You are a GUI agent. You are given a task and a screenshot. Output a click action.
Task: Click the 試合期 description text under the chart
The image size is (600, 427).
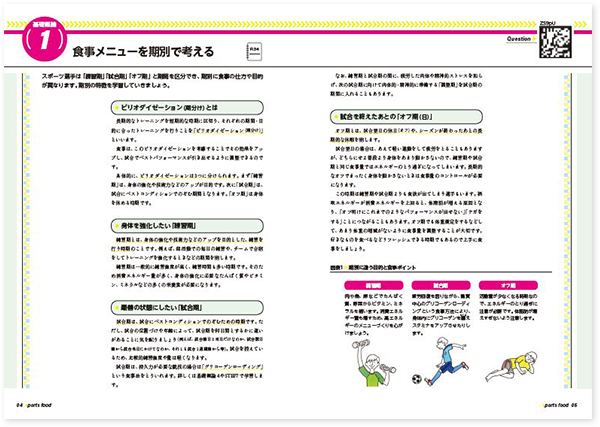pos(441,315)
